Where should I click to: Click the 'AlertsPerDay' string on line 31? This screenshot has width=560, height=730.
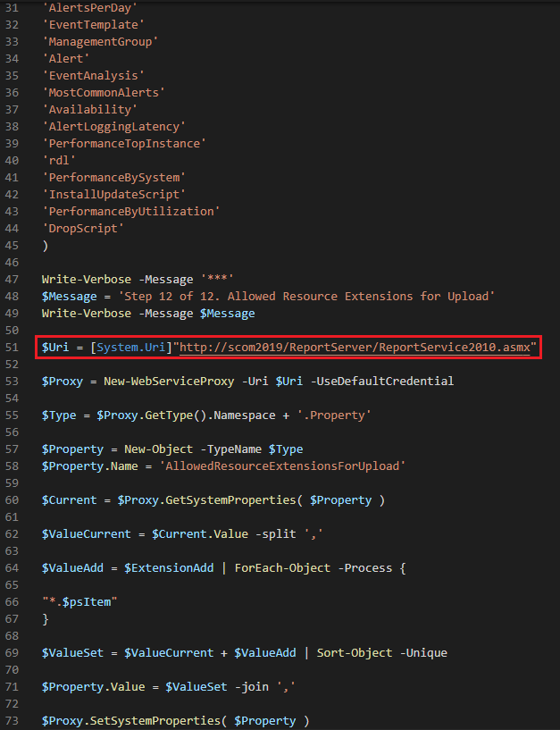(90, 7)
